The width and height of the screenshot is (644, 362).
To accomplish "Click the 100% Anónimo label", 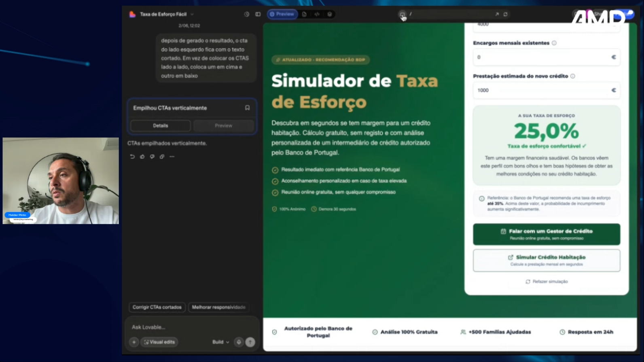I will 292,209.
